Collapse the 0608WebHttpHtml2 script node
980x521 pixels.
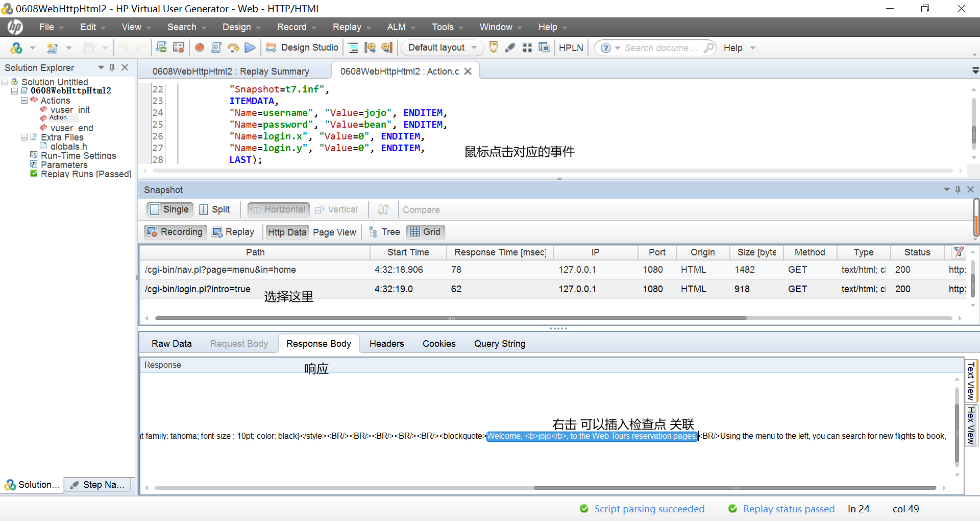click(x=15, y=91)
